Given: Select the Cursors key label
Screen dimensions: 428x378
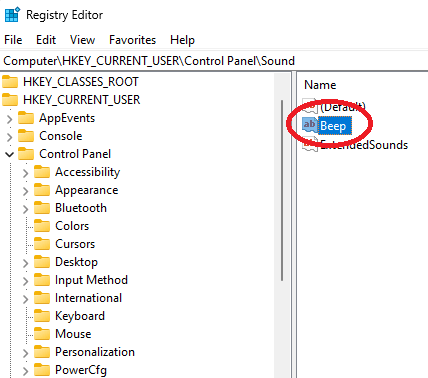Looking at the screenshot, I should click(x=75, y=244).
